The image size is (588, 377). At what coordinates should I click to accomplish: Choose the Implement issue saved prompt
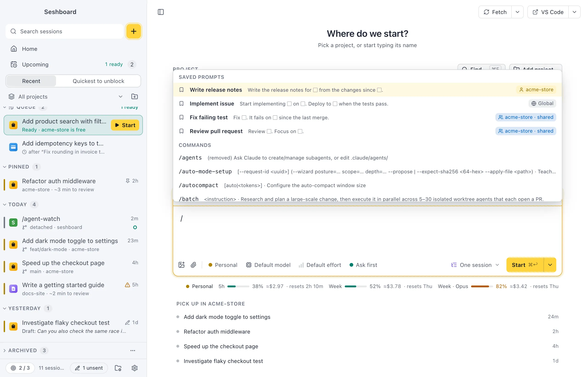point(367,103)
